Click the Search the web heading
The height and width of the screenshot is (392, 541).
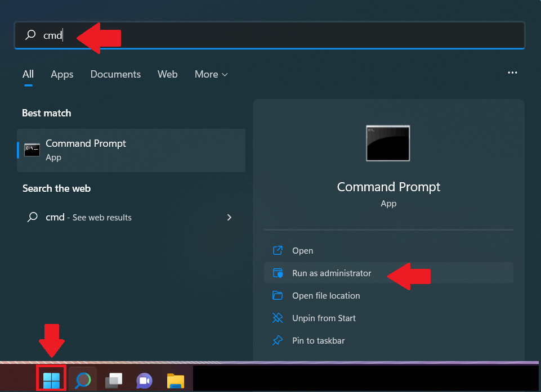click(x=57, y=188)
